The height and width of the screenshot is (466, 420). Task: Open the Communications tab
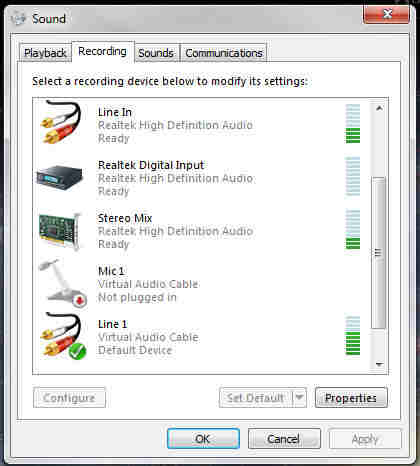(224, 53)
